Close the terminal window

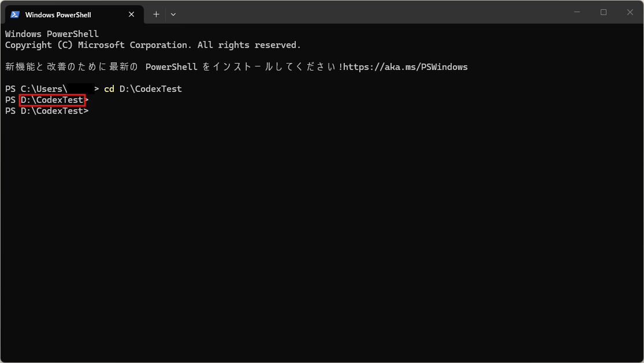tap(630, 12)
